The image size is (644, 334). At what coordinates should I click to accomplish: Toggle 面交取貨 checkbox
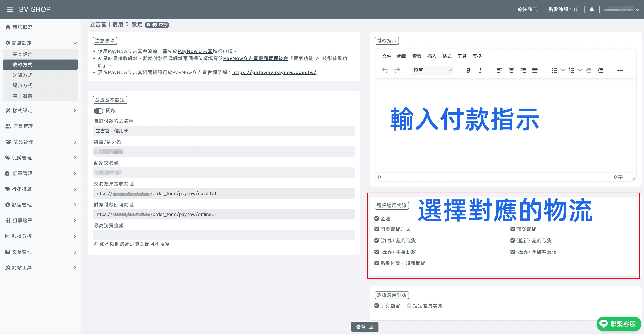pyautogui.click(x=512, y=229)
